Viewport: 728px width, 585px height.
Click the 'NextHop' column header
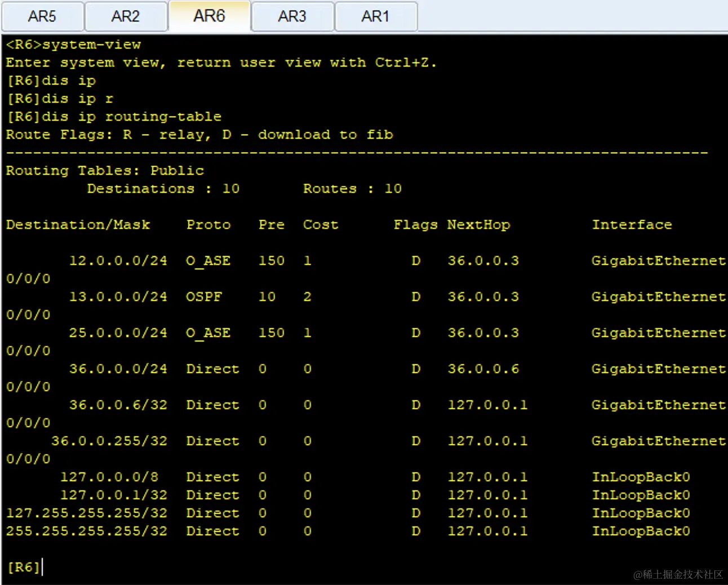[479, 225]
